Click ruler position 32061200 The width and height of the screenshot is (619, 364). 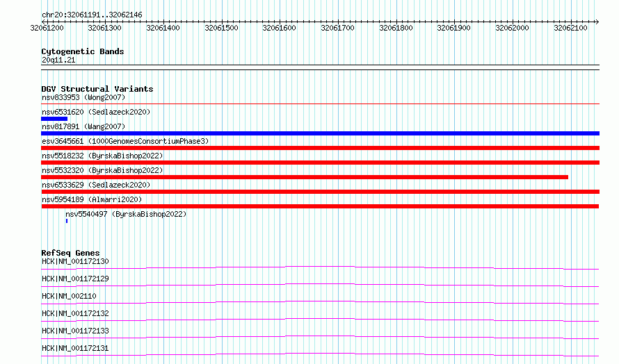tap(47, 28)
